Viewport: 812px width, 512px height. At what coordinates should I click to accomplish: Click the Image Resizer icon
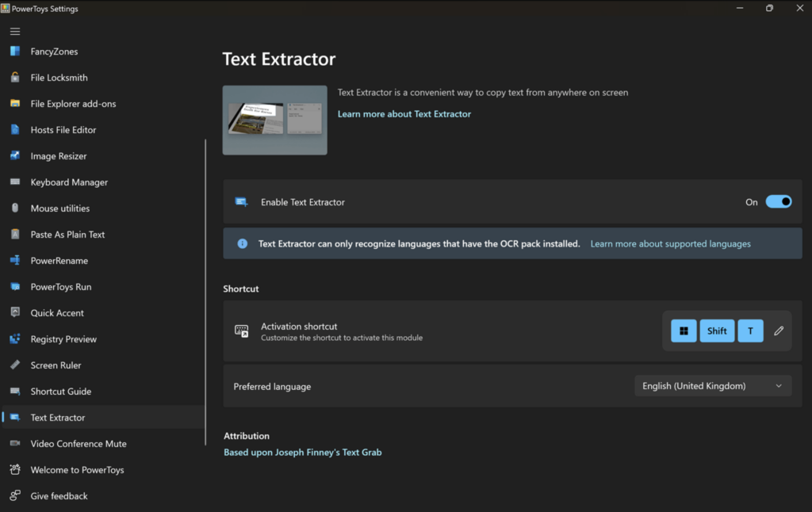15,156
